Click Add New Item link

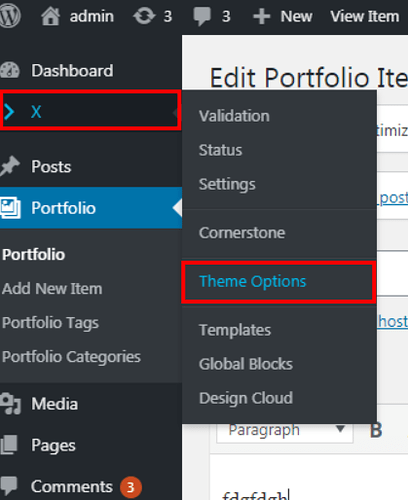[x=52, y=289]
